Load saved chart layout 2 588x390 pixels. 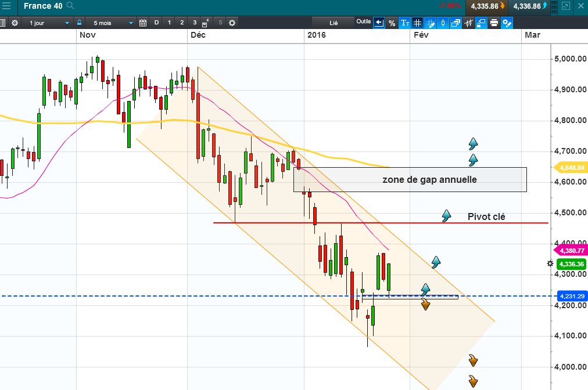pyautogui.click(x=182, y=23)
